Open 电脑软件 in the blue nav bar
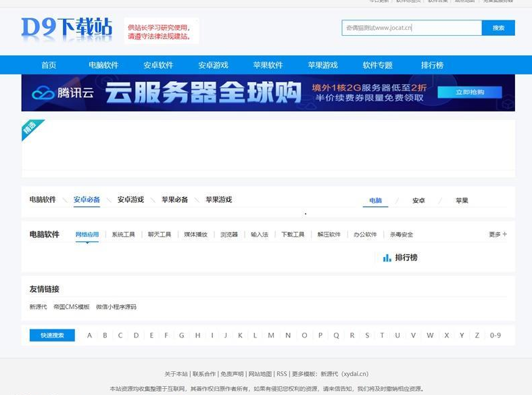The image size is (532, 395). [103, 65]
